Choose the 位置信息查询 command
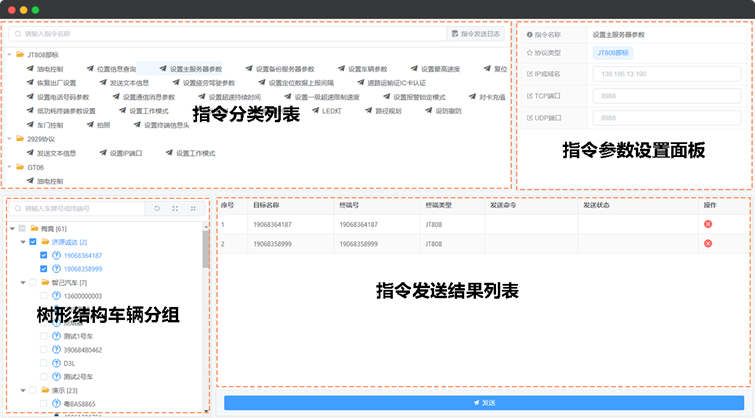Image resolution: width=755 pixels, height=418 pixels. point(118,69)
